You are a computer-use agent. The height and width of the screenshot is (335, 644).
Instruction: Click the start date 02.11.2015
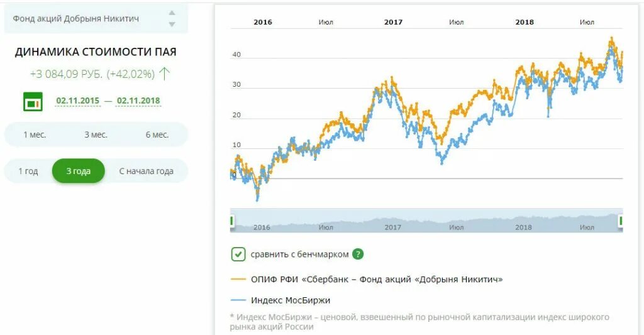coord(77,101)
